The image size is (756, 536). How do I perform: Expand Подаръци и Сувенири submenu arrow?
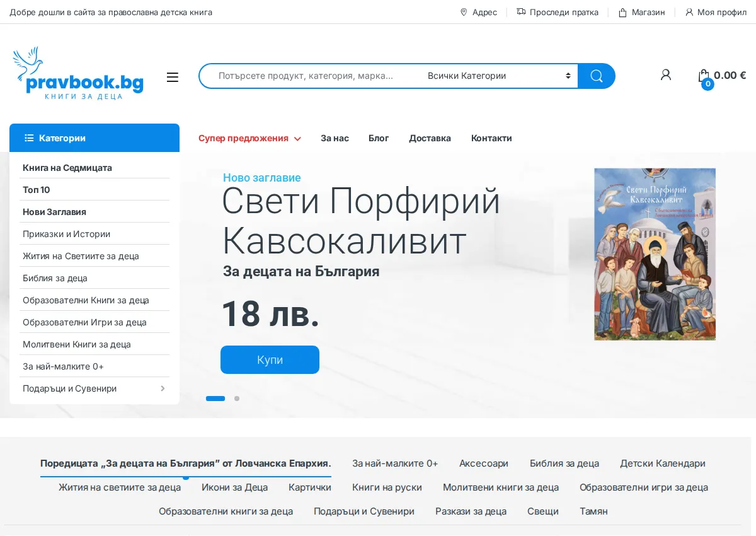[x=163, y=388]
